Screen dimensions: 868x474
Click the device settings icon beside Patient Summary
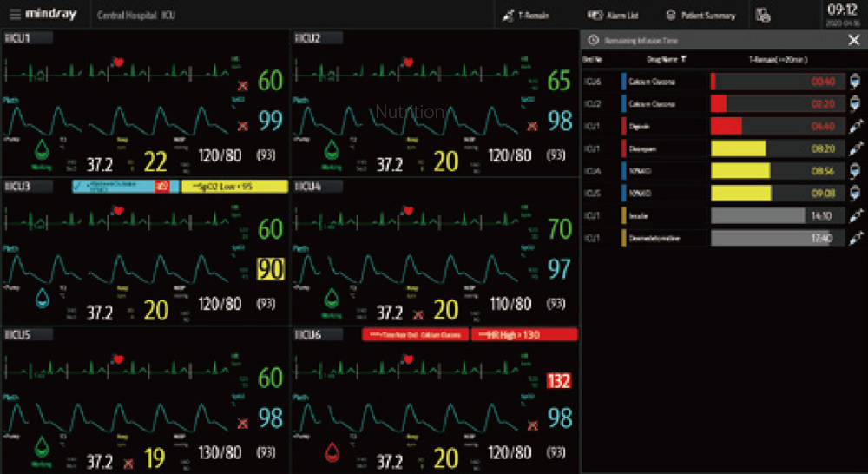763,15
